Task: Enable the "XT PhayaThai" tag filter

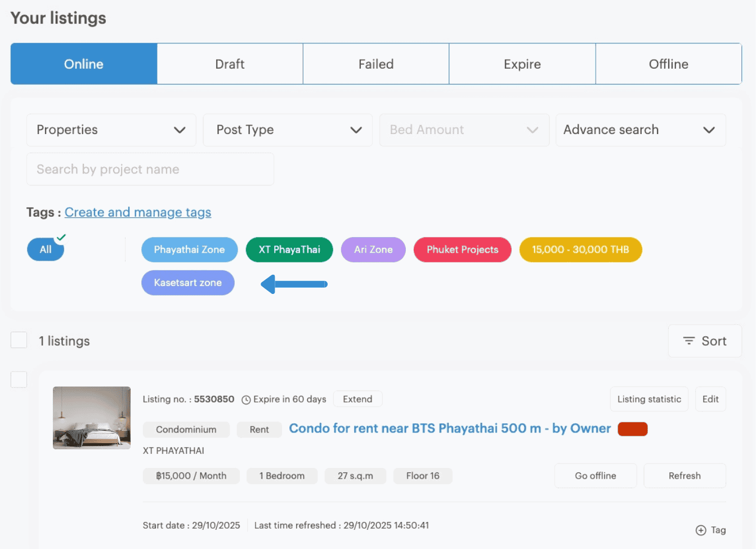Action: coord(289,249)
